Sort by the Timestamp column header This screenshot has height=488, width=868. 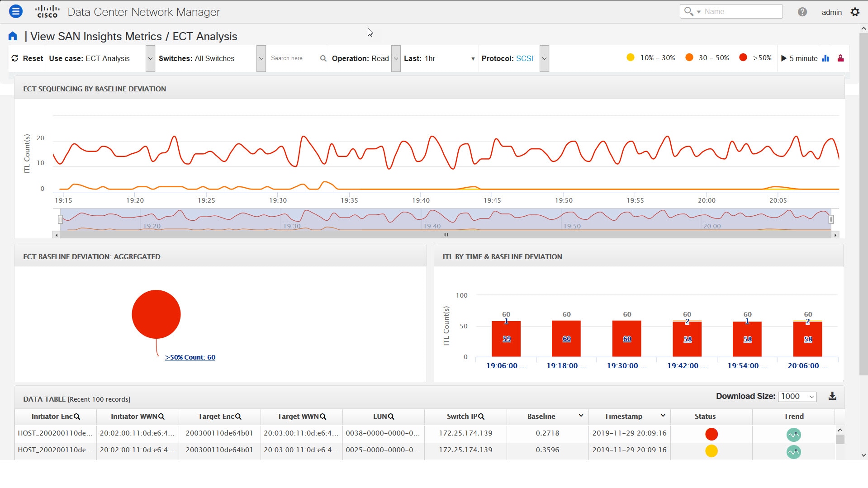coord(623,417)
